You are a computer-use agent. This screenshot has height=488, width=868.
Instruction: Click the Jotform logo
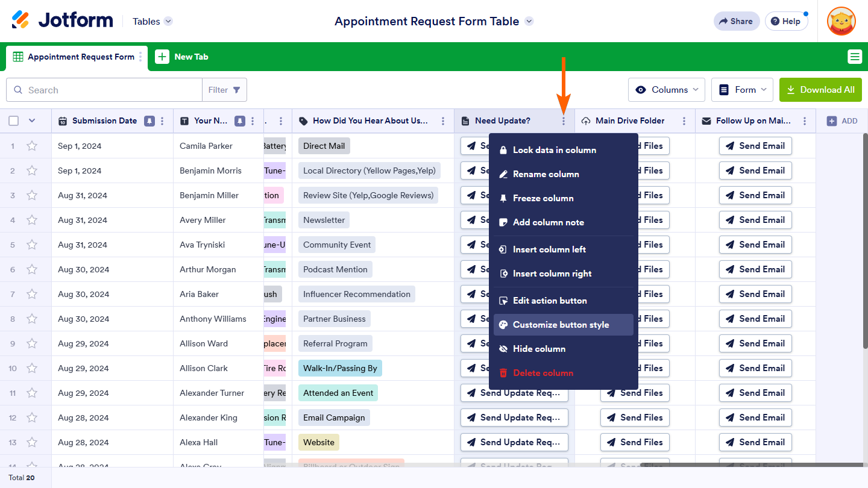[x=62, y=20]
